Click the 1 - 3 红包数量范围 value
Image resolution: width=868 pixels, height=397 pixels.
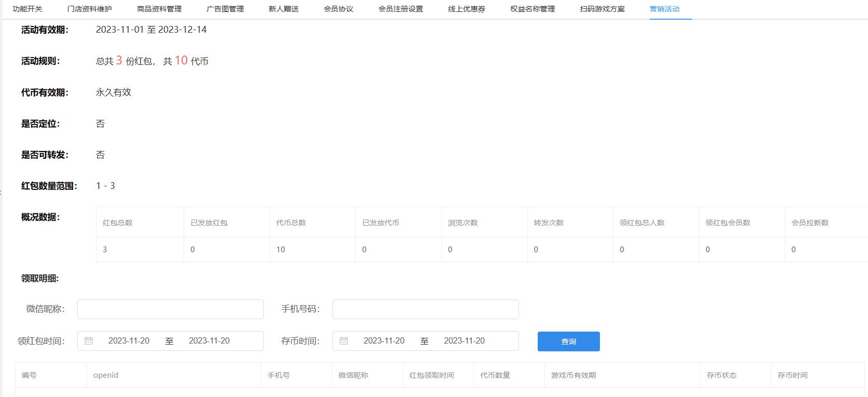(105, 186)
